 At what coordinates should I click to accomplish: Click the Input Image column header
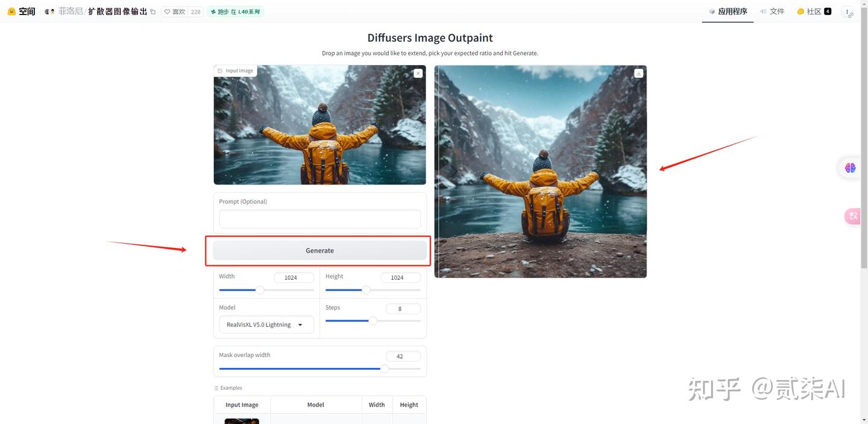click(x=242, y=405)
